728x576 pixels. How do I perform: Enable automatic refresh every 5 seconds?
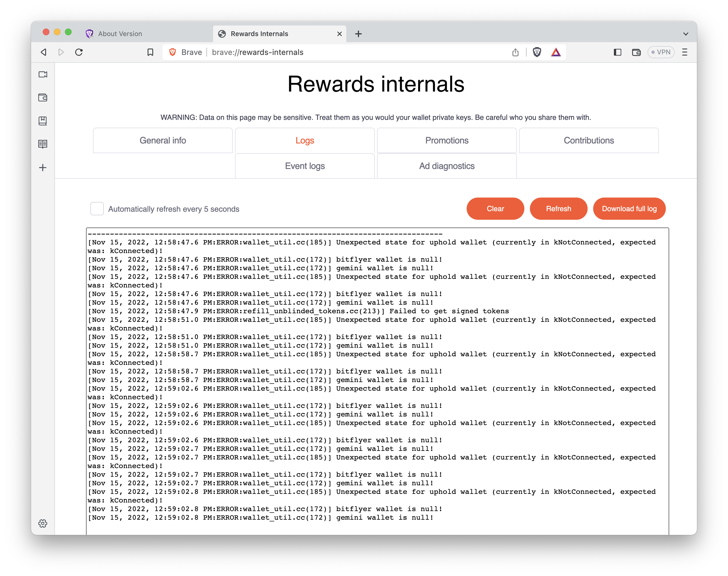(x=97, y=209)
